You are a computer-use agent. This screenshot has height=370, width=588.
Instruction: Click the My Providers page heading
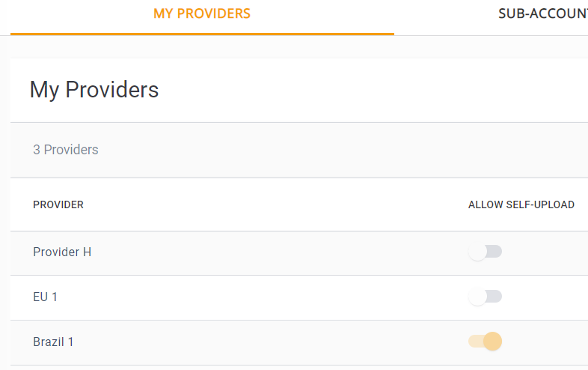pyautogui.click(x=94, y=90)
